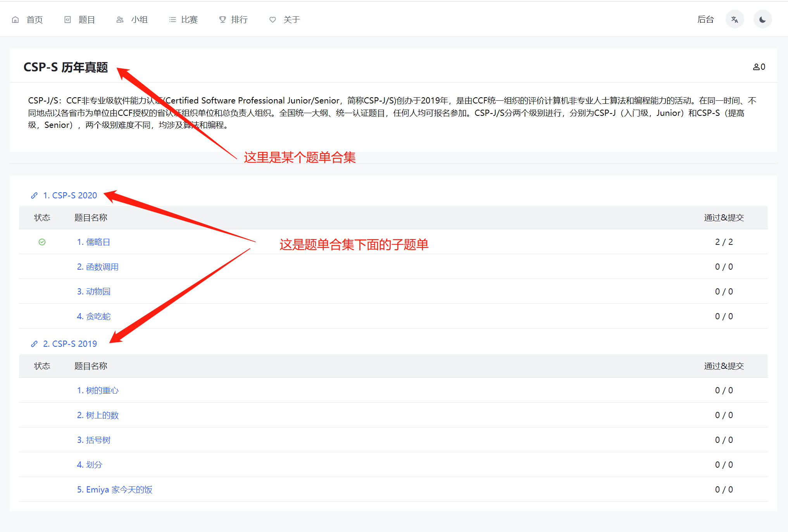Open the 比赛 menu item

click(190, 20)
